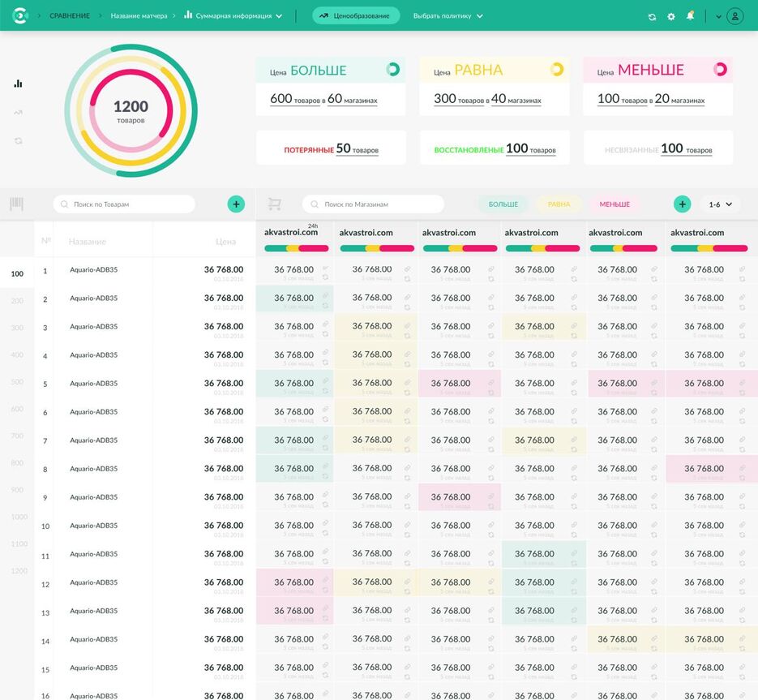Click the shopping cart icon beside store search
Screen dimensions: 758x700
(x=274, y=204)
